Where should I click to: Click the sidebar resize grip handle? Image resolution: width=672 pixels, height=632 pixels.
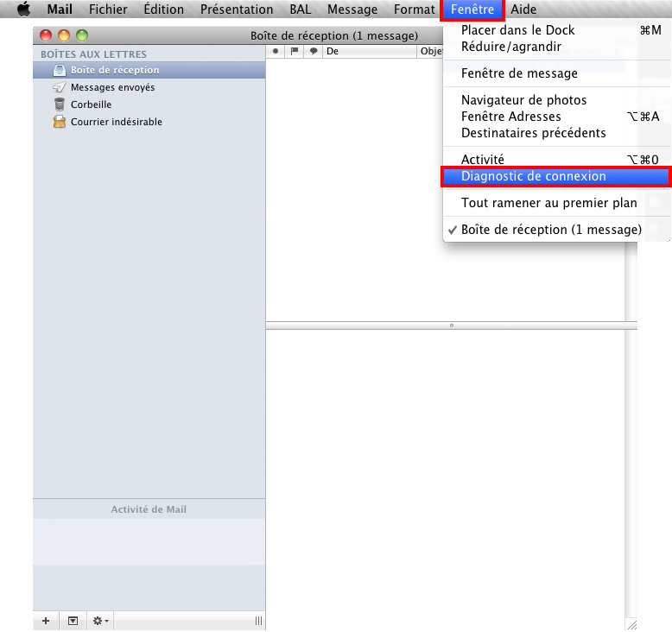pos(258,621)
